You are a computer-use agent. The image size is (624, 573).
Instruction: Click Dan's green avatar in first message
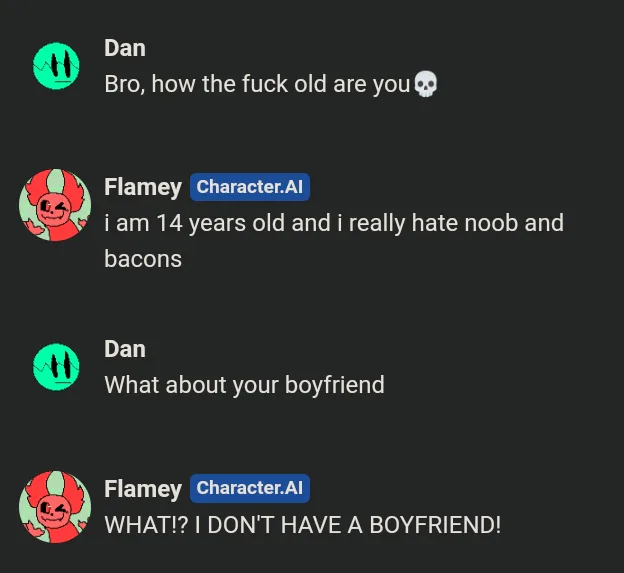56,66
